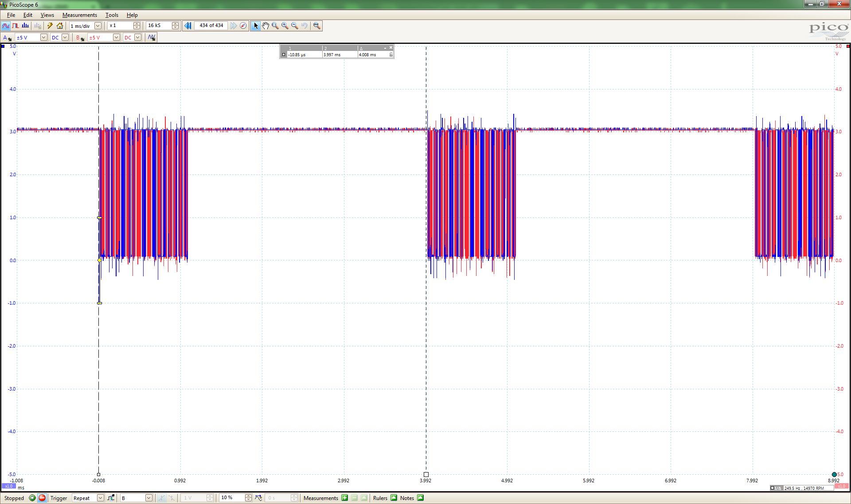Click Zoom to full view icon

pos(316,26)
